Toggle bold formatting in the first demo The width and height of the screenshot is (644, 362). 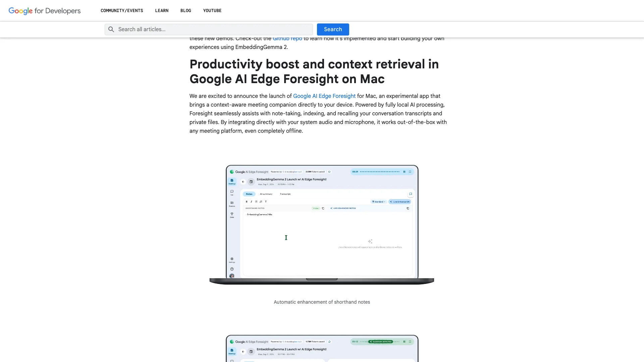[x=247, y=202]
